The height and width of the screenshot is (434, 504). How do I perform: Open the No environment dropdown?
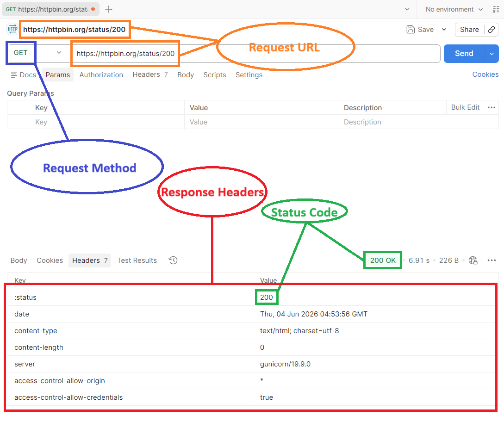454,9
